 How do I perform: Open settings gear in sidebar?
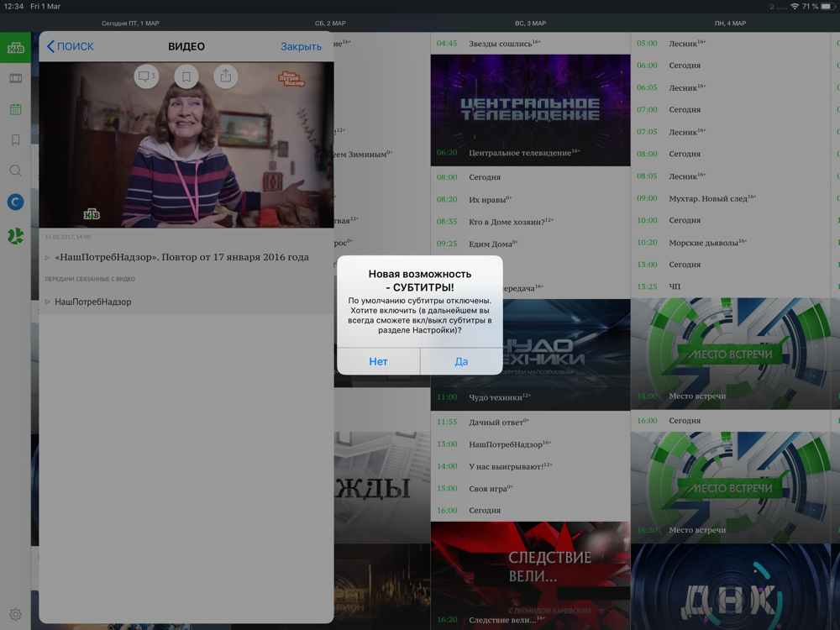point(15,614)
